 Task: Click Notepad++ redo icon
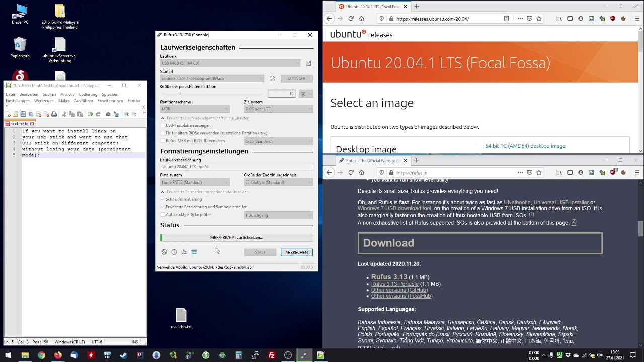(98, 114)
